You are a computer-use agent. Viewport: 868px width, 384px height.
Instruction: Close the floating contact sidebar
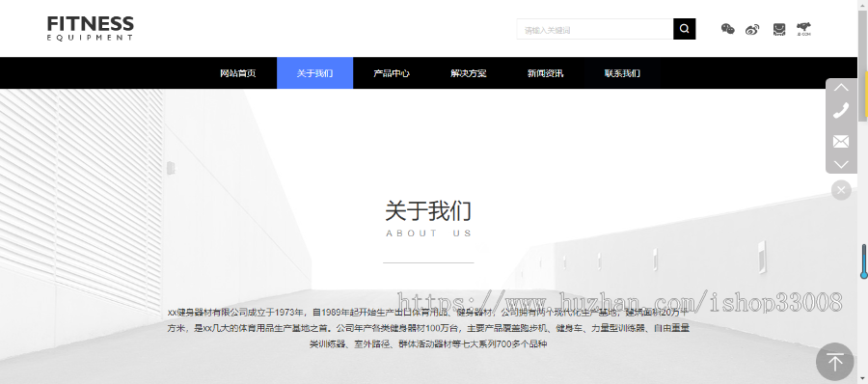click(x=841, y=190)
